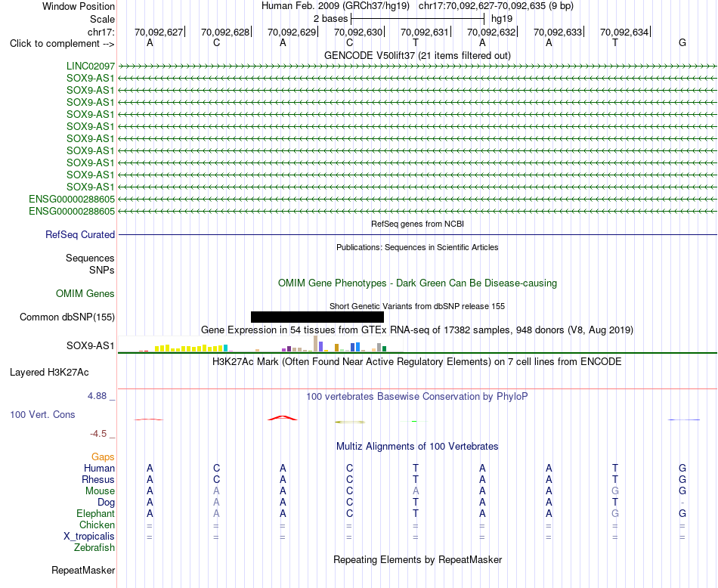
Task: Click the Dog row gap dash
Action: [682, 503]
